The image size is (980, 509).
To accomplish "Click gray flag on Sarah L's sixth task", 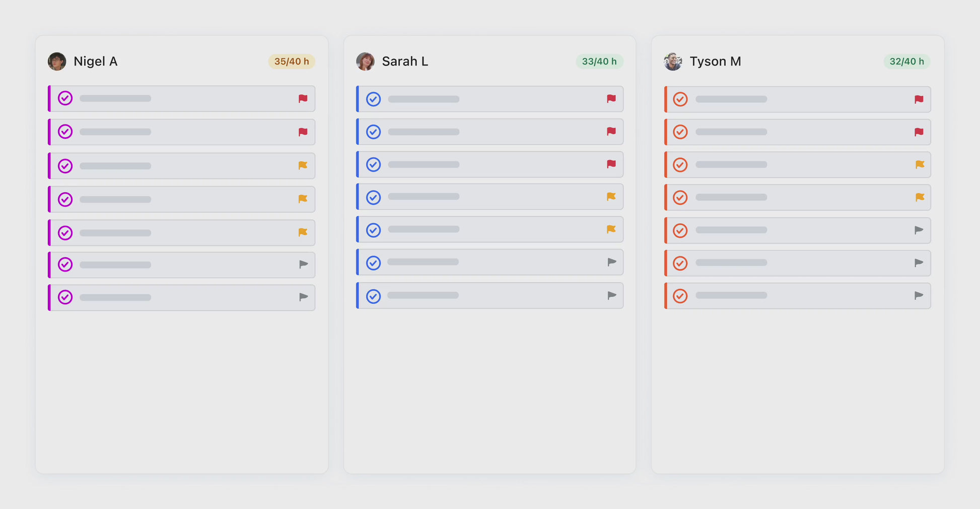I will (612, 262).
